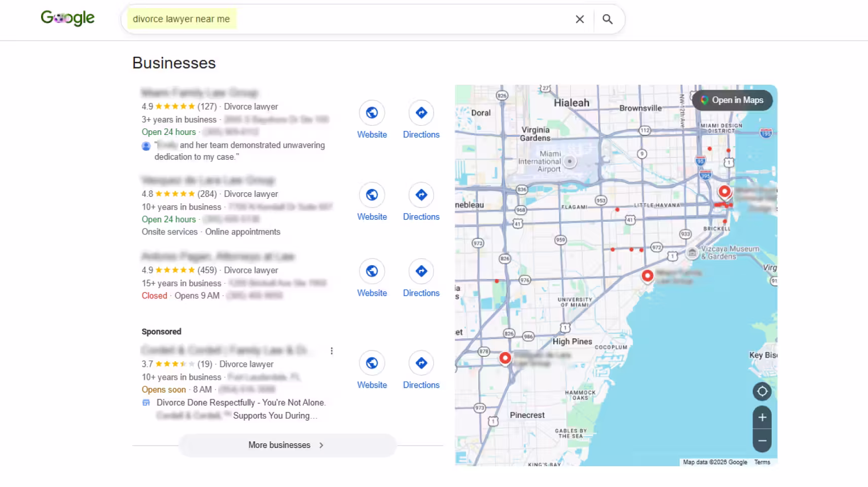This screenshot has height=487, width=868.
Task: Click the 4.8 rating stars (284)
Action: [175, 194]
